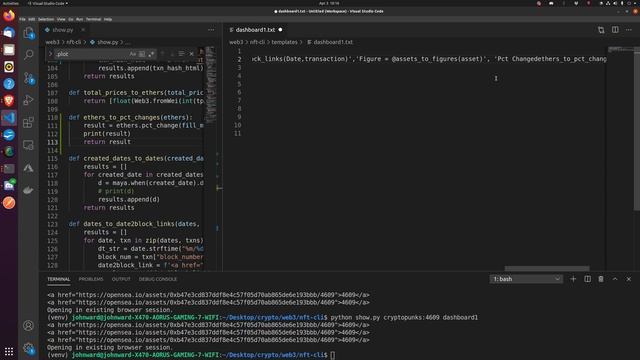The image size is (640, 360).
Task: Open the Docker view in the activity bar
Action: point(29,190)
